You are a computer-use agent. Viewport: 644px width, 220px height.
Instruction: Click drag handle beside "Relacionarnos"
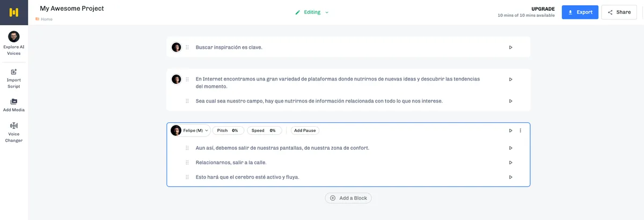click(x=187, y=163)
